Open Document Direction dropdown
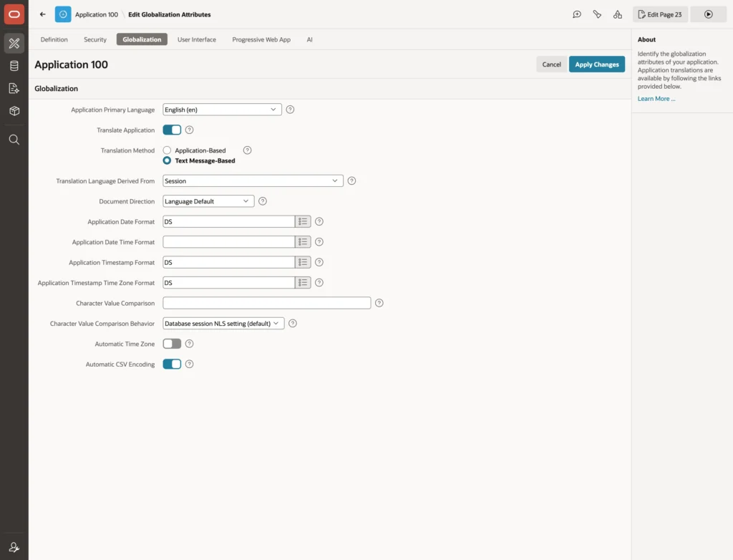This screenshot has height=560, width=733. coord(208,201)
